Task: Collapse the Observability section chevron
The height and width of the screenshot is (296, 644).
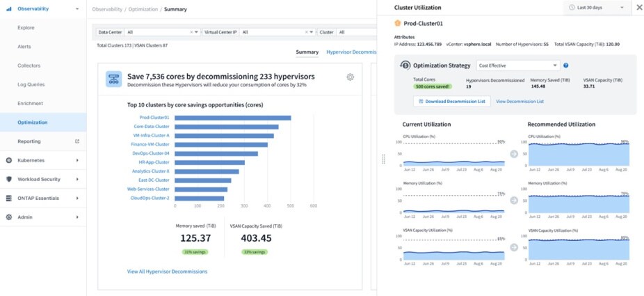Action: coord(77,10)
